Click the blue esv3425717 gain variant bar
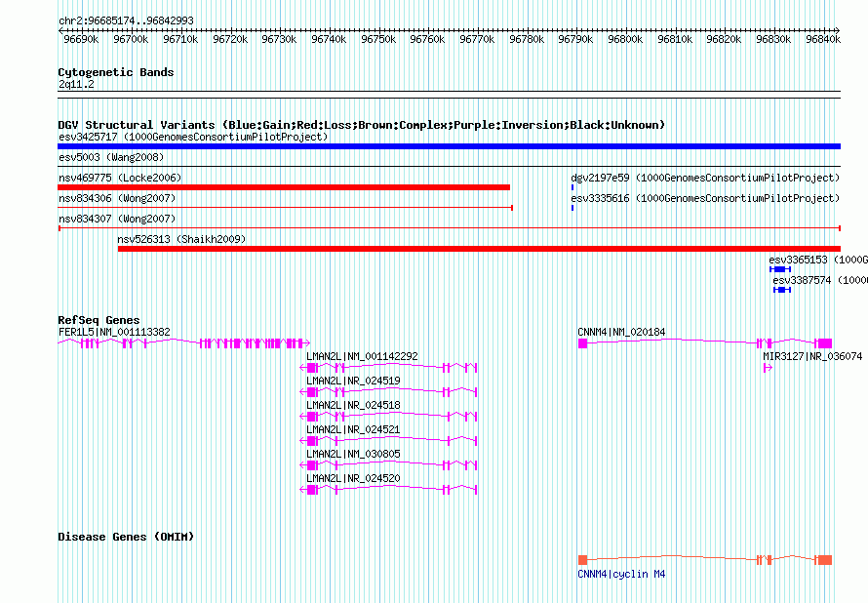Image resolution: width=868 pixels, height=603 pixels. [x=449, y=146]
